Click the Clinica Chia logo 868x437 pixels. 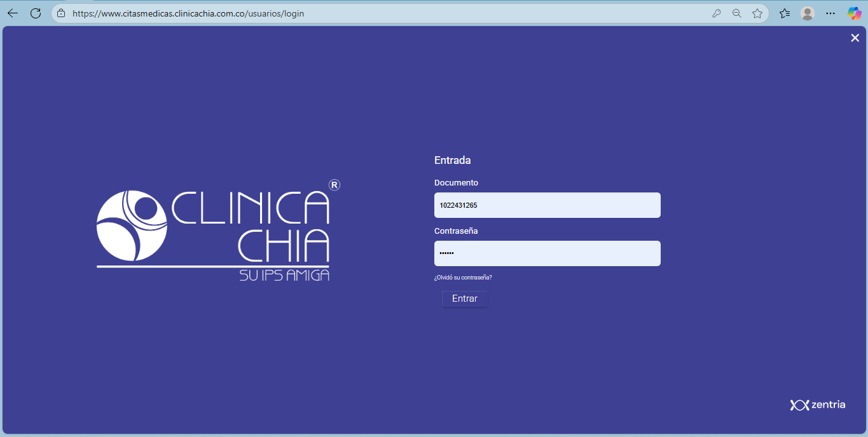click(x=218, y=230)
